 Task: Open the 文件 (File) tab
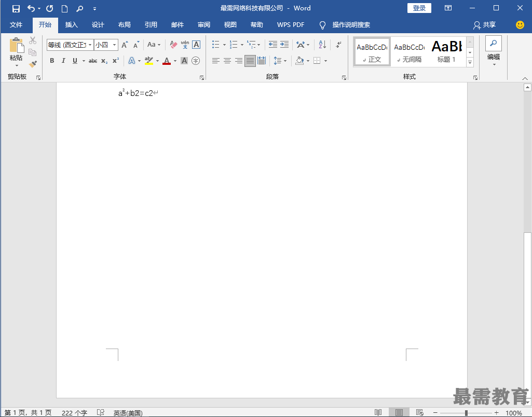(16, 25)
